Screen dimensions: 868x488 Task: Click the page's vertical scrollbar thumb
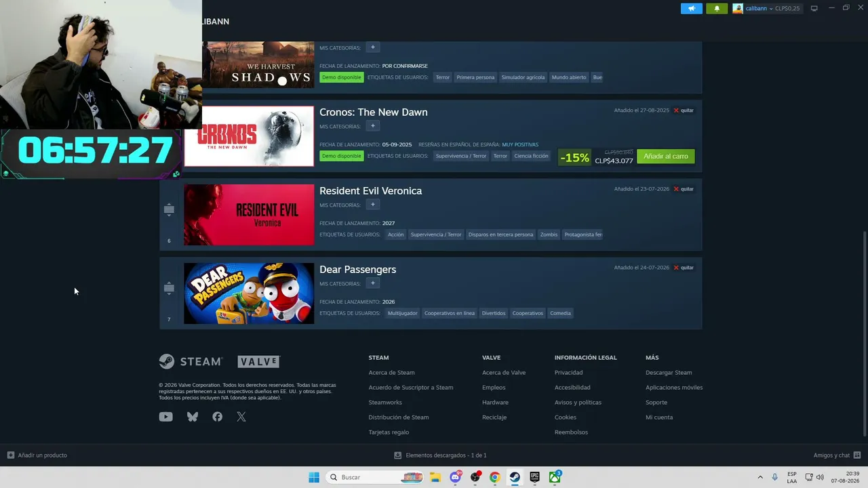click(x=864, y=333)
